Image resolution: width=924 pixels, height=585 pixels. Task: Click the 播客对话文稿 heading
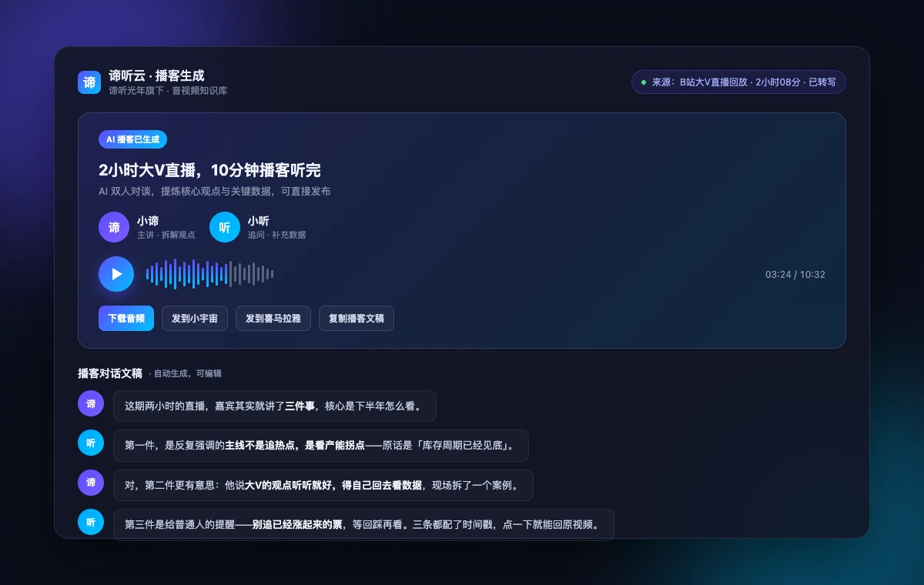coord(110,373)
